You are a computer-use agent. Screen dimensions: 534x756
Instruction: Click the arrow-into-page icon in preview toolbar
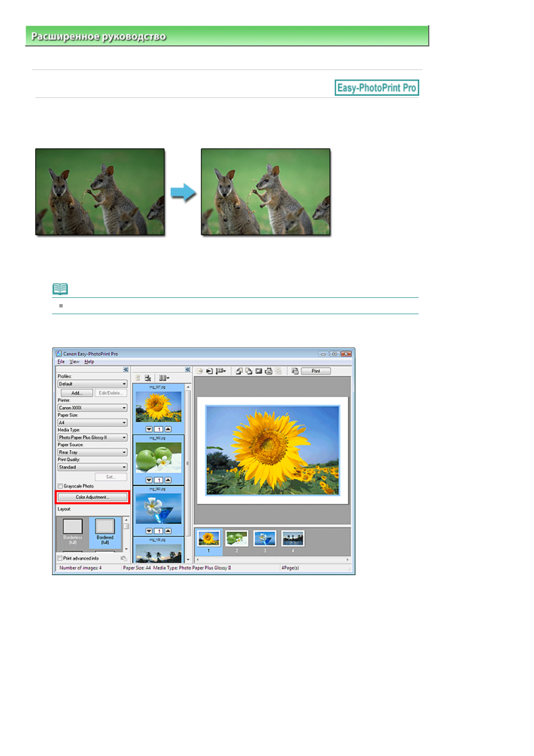(x=209, y=371)
